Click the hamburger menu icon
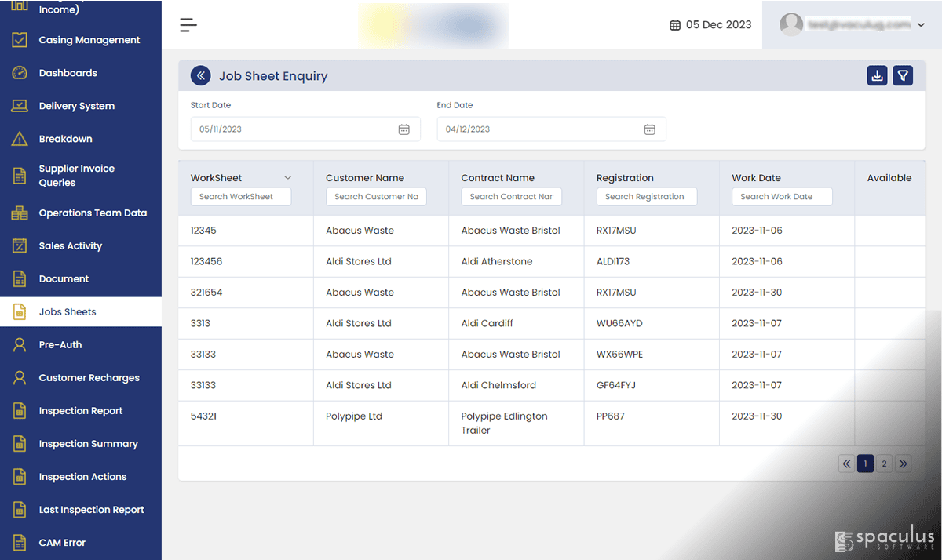The width and height of the screenshot is (942, 560). pos(188,25)
